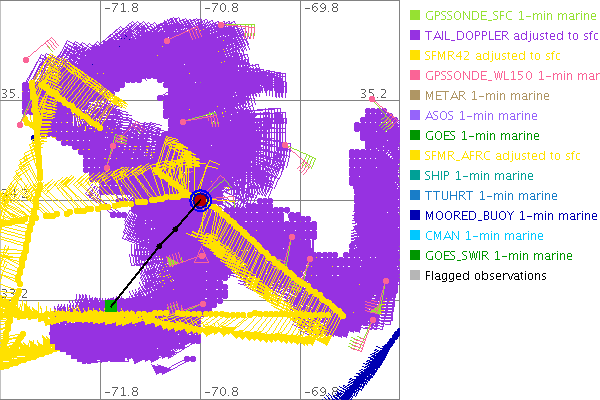
Task: Click the 35.2 latitude label on right
Action: pyautogui.click(x=373, y=93)
